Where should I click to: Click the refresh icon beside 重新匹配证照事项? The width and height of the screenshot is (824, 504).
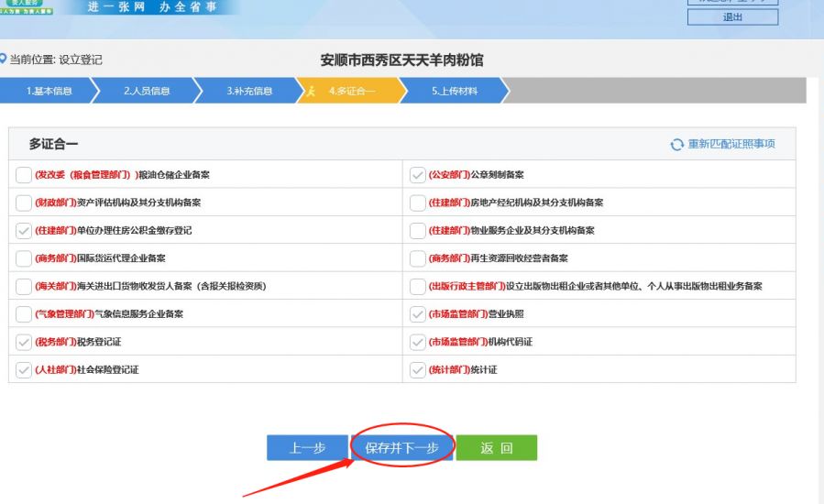(676, 144)
